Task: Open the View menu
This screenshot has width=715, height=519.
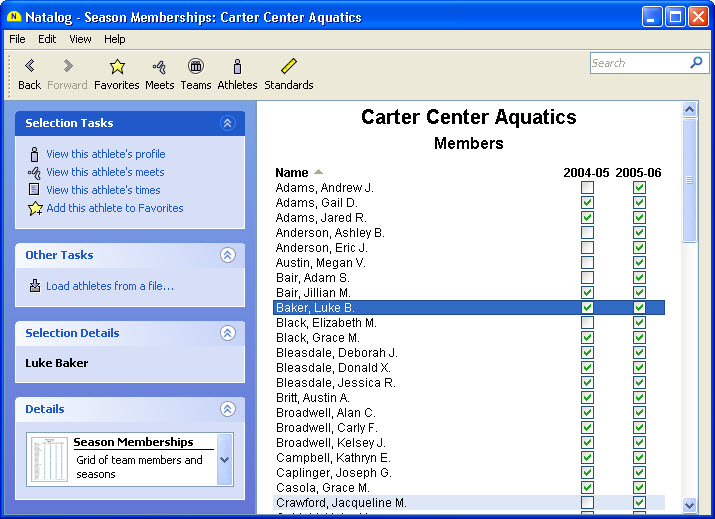Action: [x=80, y=39]
